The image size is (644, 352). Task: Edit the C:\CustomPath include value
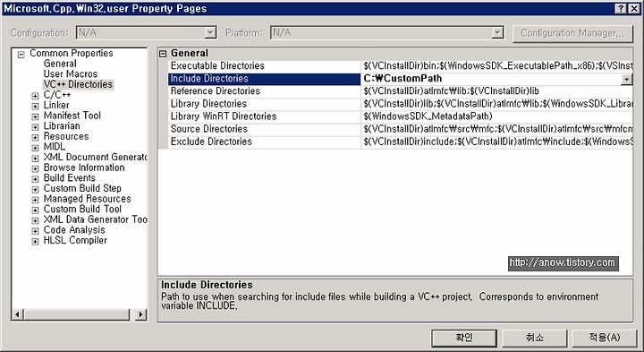click(x=491, y=79)
